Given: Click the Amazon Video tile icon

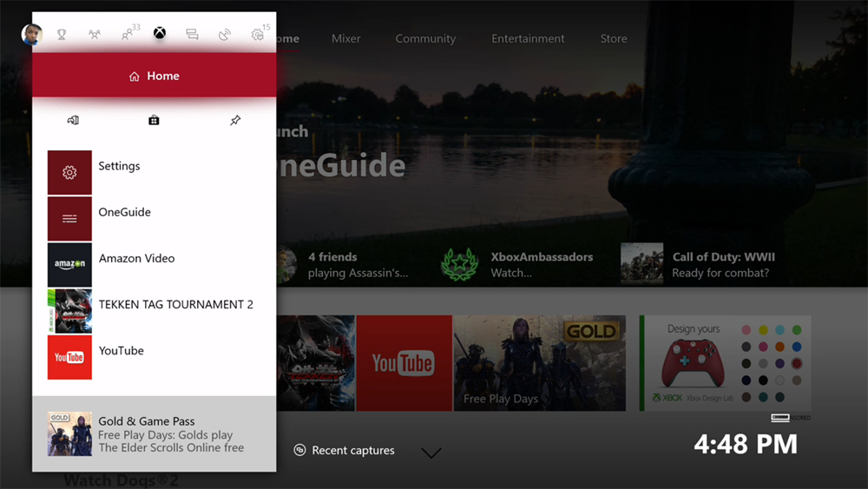Looking at the screenshot, I should (x=69, y=265).
